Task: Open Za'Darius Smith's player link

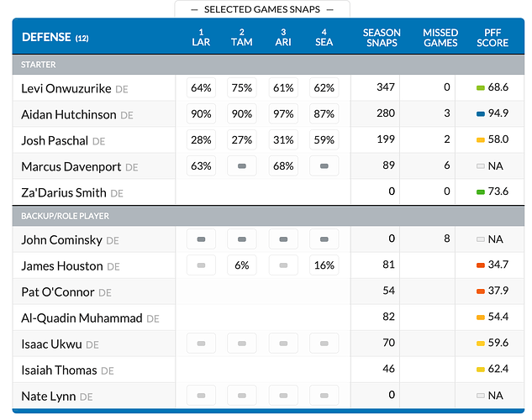Action: coord(64,192)
